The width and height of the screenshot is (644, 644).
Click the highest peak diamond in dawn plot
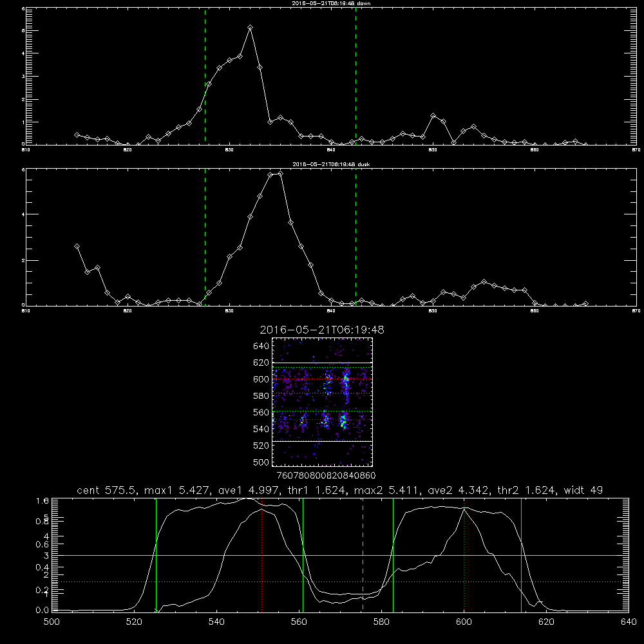pyautogui.click(x=250, y=28)
